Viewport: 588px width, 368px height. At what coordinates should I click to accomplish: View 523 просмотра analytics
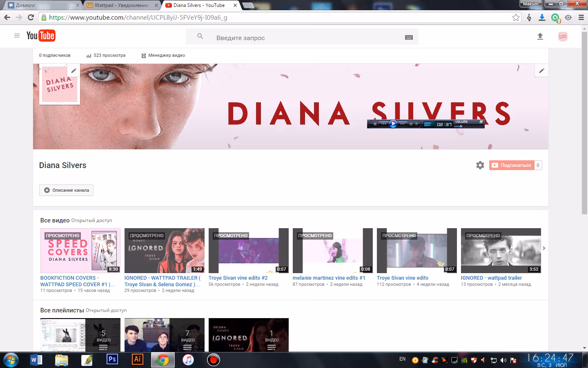tap(106, 56)
